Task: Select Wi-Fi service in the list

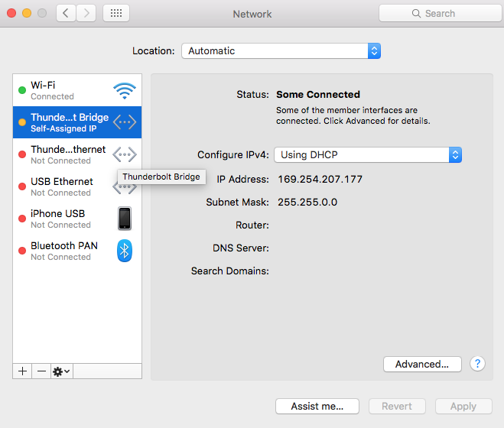Action: tap(61, 90)
